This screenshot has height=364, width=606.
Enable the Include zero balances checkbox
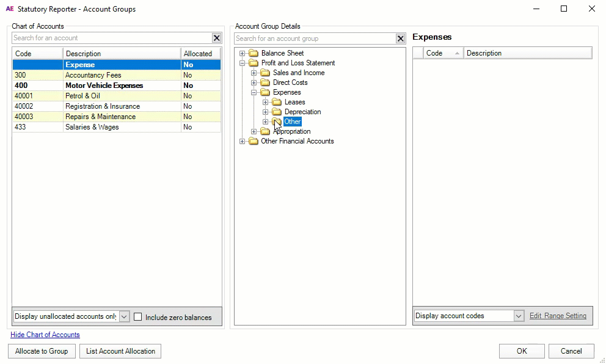pyautogui.click(x=138, y=317)
